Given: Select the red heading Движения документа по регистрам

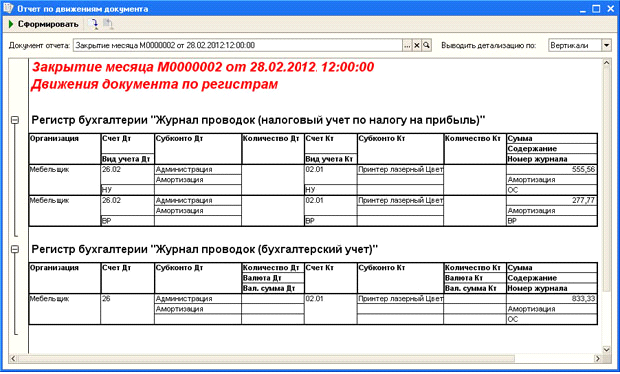Looking at the screenshot, I should tap(155, 84).
